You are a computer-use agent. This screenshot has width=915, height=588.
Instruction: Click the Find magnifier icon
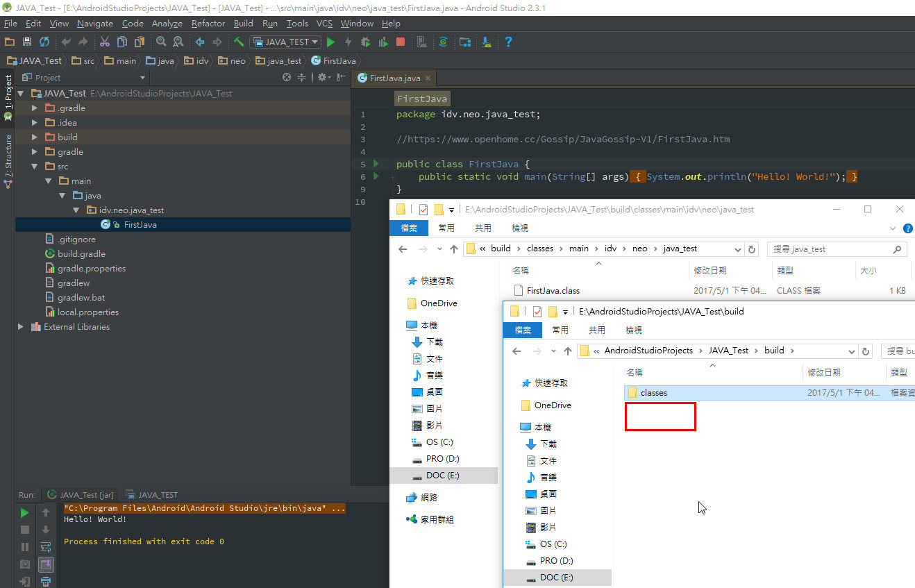tap(161, 42)
